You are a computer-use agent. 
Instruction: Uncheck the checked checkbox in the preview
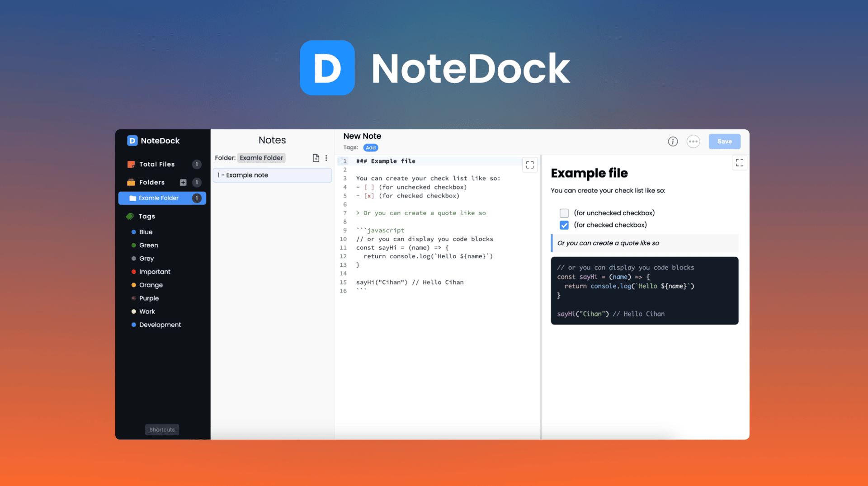point(564,225)
